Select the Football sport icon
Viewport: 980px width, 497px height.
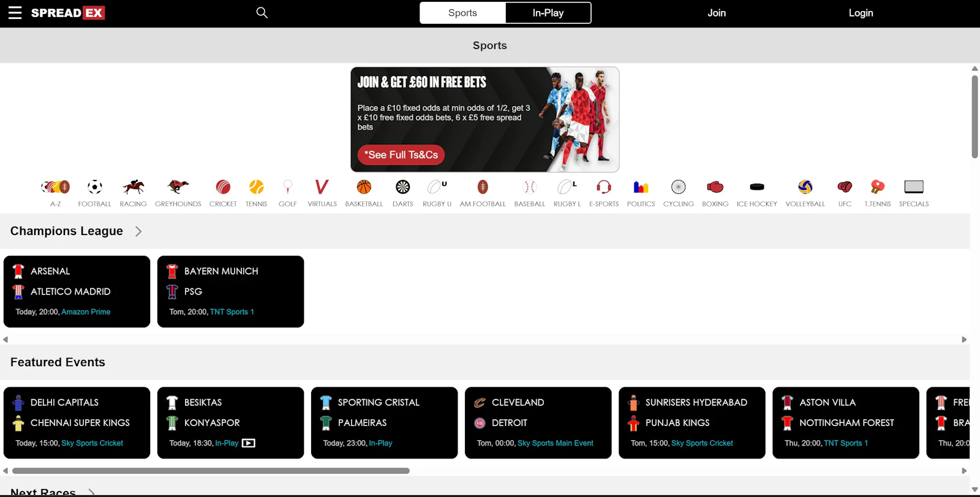[95, 187]
